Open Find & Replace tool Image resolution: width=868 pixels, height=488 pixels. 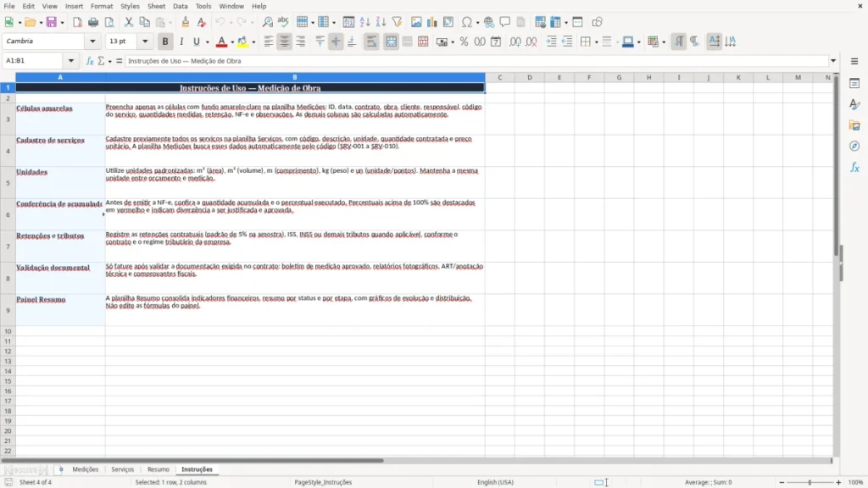267,22
